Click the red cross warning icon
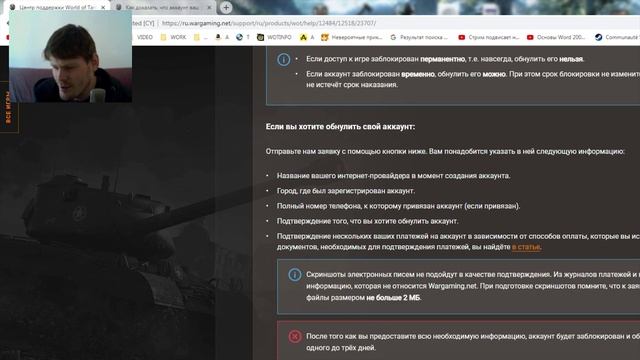This screenshot has width=640, height=360. click(295, 336)
